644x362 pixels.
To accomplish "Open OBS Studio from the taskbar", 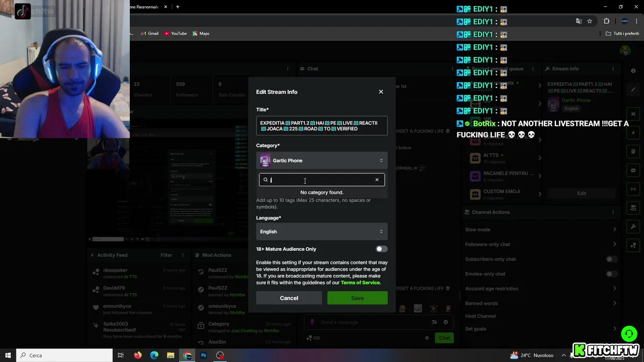I will pyautogui.click(x=220, y=355).
